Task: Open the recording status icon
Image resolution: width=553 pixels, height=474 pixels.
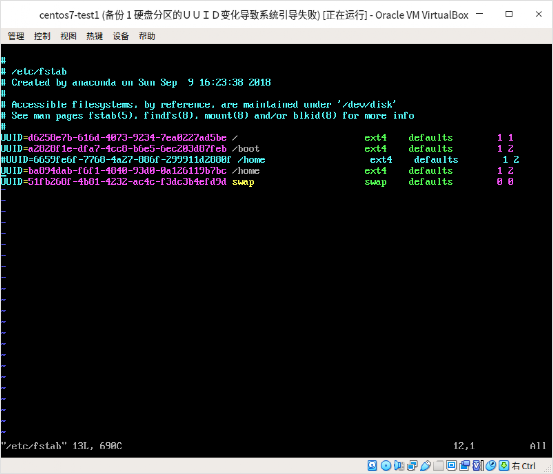Action: point(464,466)
